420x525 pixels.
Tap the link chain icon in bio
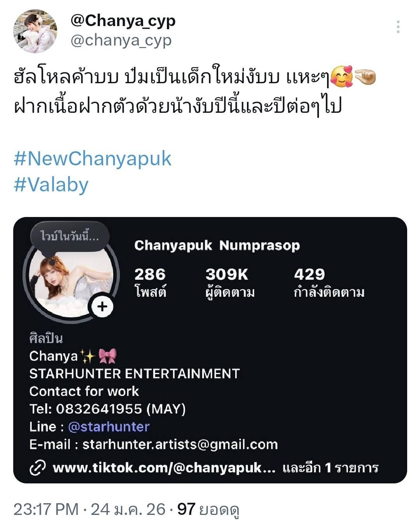point(38,468)
